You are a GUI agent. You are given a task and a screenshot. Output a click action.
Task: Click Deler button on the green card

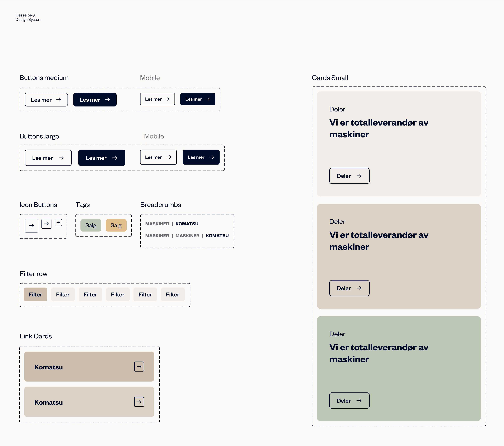tap(349, 400)
